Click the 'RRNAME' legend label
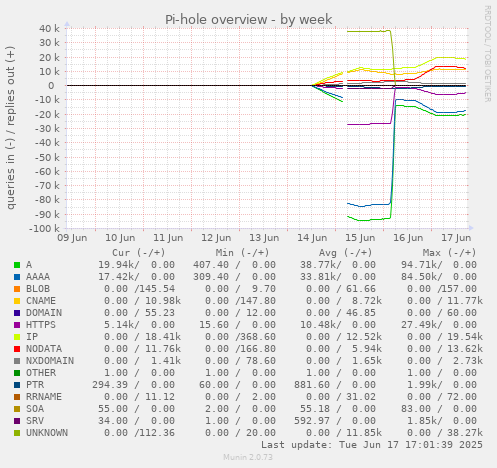The height and width of the screenshot is (468, 497). click(44, 397)
